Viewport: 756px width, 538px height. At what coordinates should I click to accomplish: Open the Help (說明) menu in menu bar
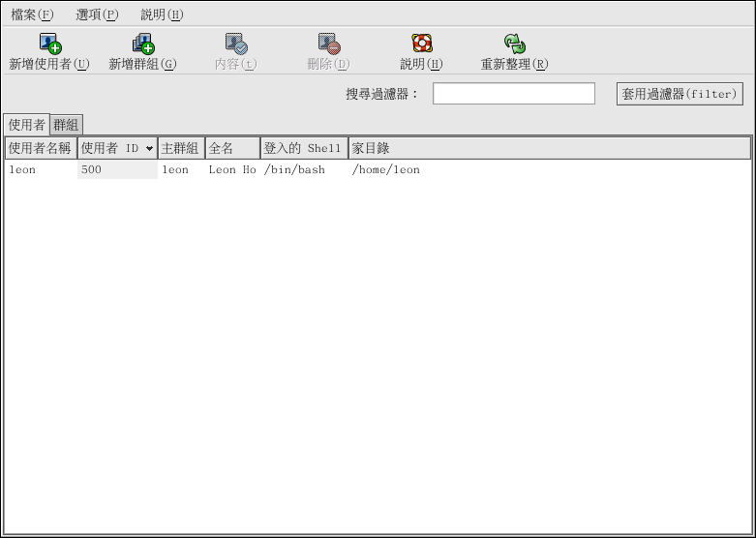pos(162,15)
